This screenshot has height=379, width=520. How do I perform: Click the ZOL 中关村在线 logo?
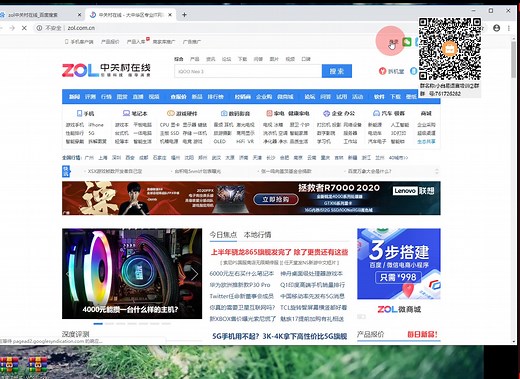(x=106, y=70)
